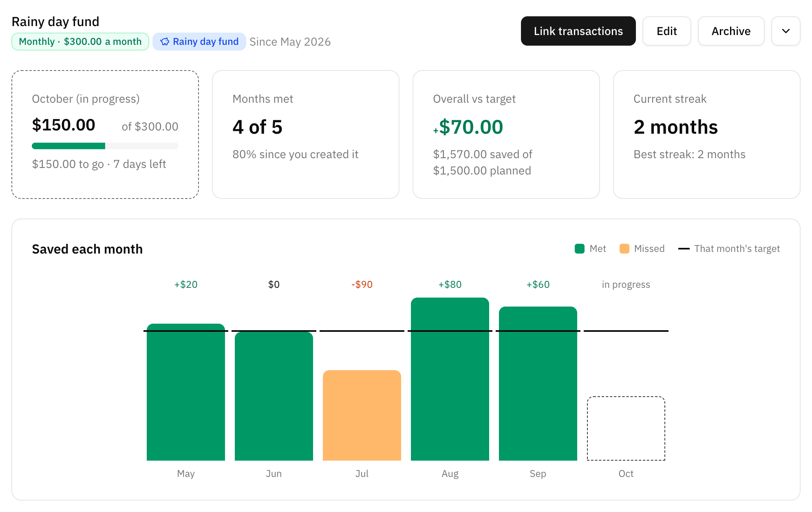The image size is (812, 512).
Task: Select the June bar in the chart
Action: (274, 396)
